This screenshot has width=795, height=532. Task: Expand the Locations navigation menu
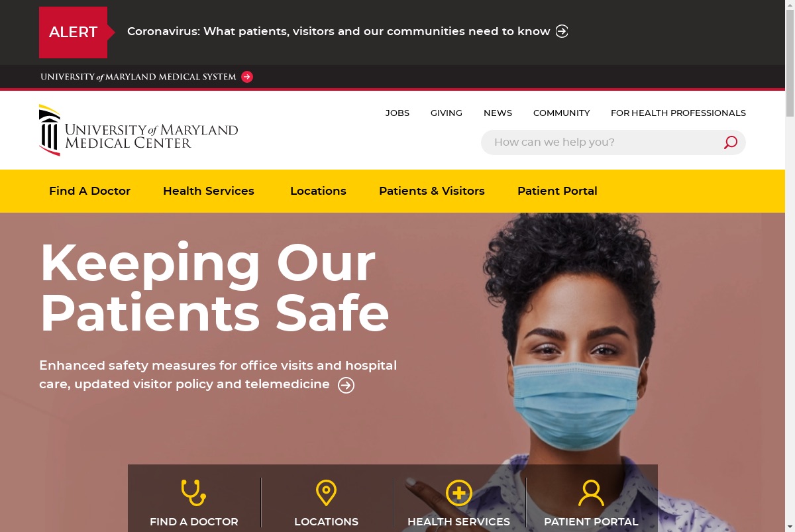point(318,191)
